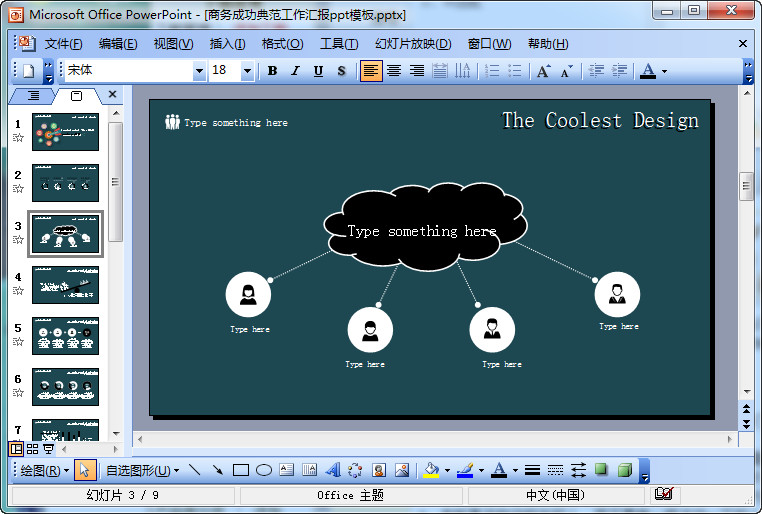This screenshot has width=762, height=514.
Task: Switch to the Slides thumbnail tab
Action: coord(77,96)
